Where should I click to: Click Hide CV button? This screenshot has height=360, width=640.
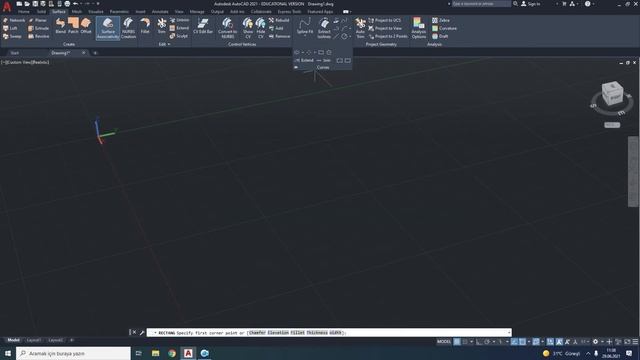pyautogui.click(x=260, y=28)
